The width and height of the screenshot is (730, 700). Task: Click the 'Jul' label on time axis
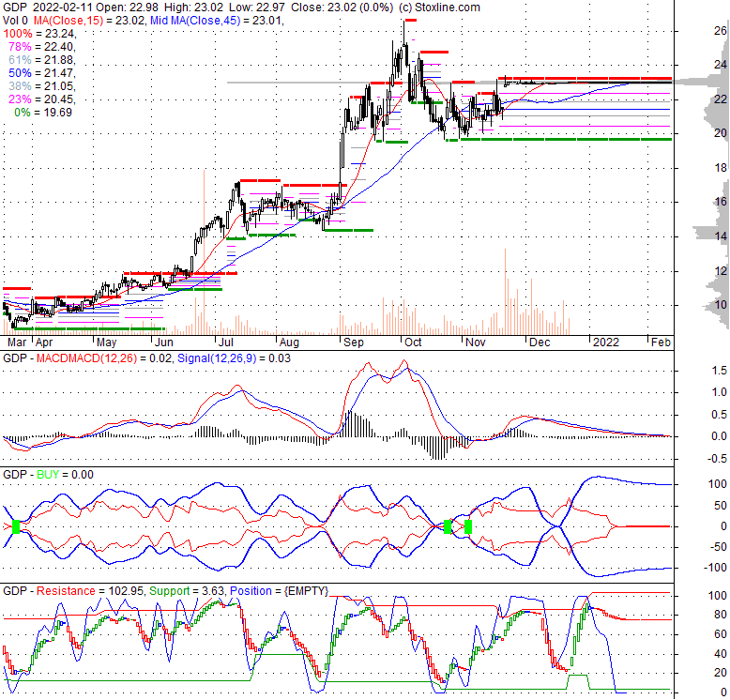[x=226, y=342]
